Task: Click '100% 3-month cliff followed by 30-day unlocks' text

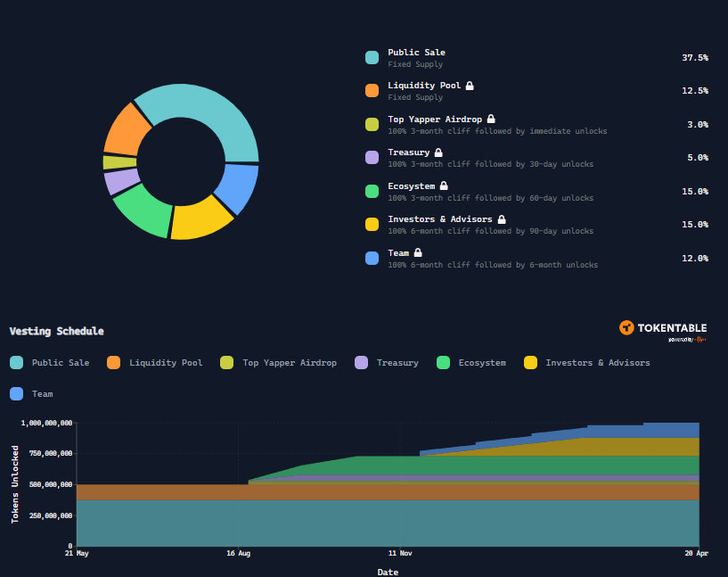Action: click(x=491, y=164)
